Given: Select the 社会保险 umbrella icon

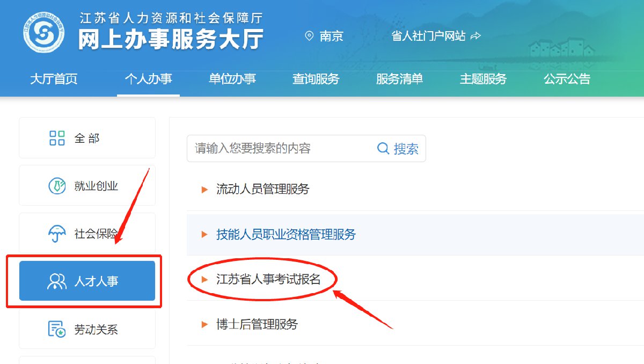Looking at the screenshot, I should pyautogui.click(x=57, y=234).
